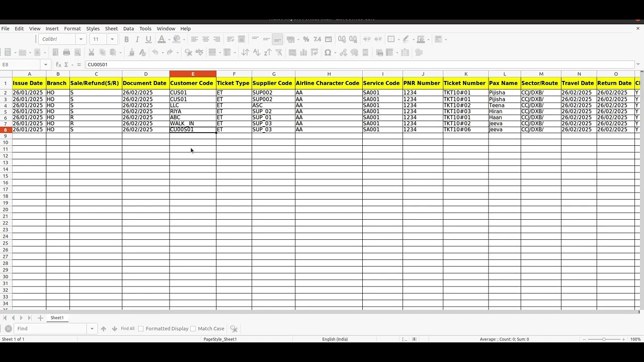This screenshot has width=644, height=362.
Task: Open background color dropdown arrow
Action: 184,39
